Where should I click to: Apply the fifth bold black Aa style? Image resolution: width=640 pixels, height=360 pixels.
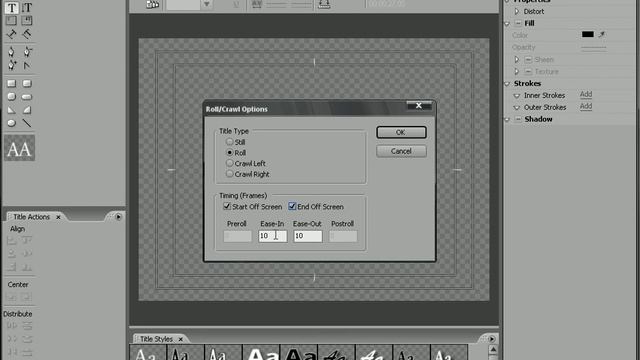[299, 353]
